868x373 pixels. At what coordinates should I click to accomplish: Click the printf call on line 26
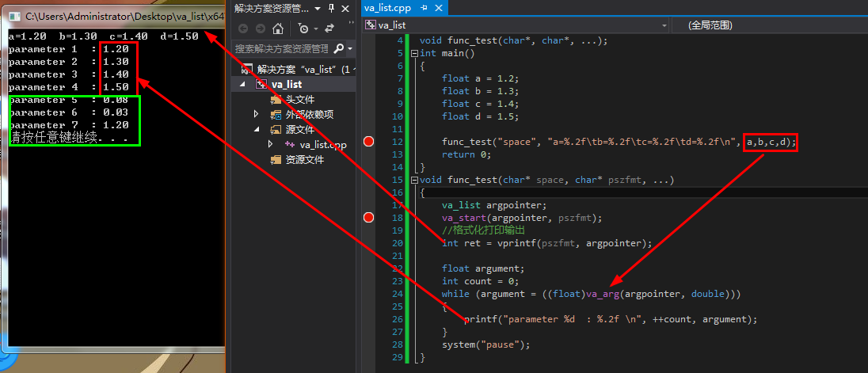[x=611, y=319]
